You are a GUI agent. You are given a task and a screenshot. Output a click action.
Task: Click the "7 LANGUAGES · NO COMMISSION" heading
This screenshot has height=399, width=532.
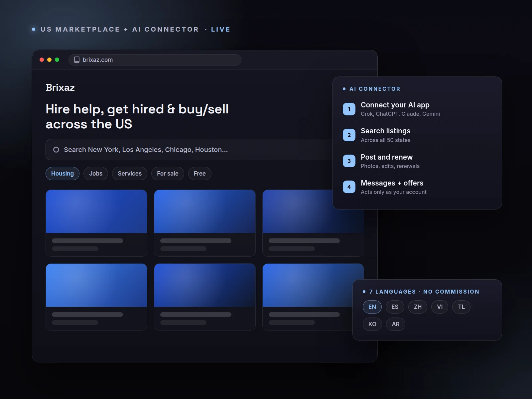[424, 292]
